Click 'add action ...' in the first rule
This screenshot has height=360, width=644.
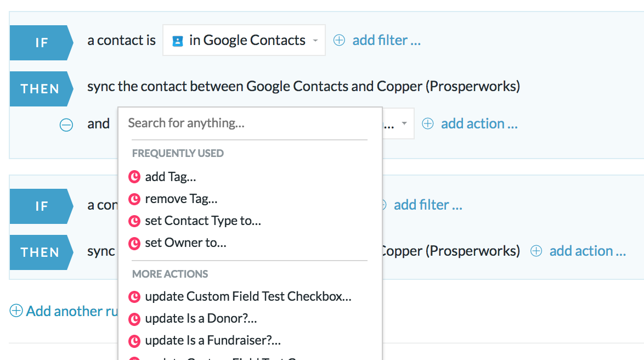pyautogui.click(x=479, y=123)
